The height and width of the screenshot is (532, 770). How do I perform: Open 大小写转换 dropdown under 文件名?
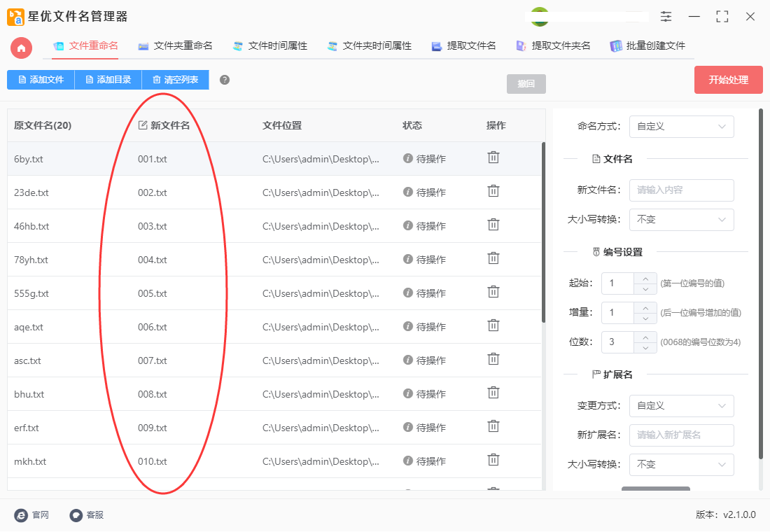click(681, 220)
